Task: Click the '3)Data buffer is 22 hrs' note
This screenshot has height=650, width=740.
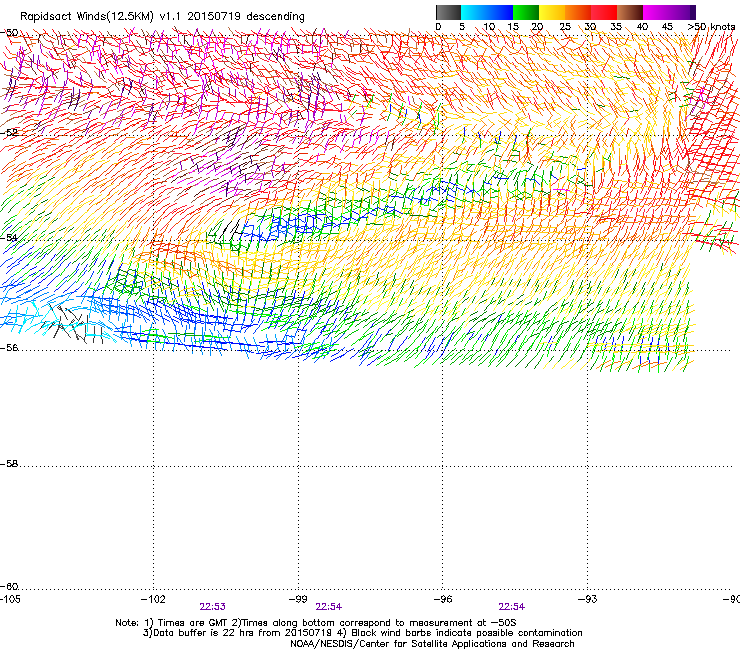Action: (200, 633)
